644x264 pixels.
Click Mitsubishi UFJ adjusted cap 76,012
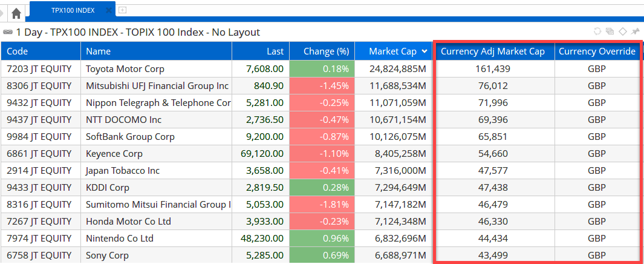pos(493,86)
